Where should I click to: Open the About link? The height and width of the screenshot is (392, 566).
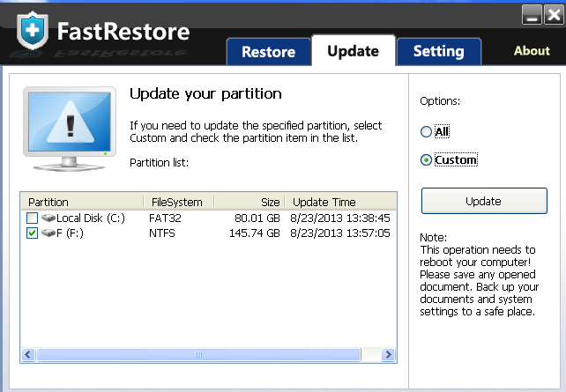(532, 51)
